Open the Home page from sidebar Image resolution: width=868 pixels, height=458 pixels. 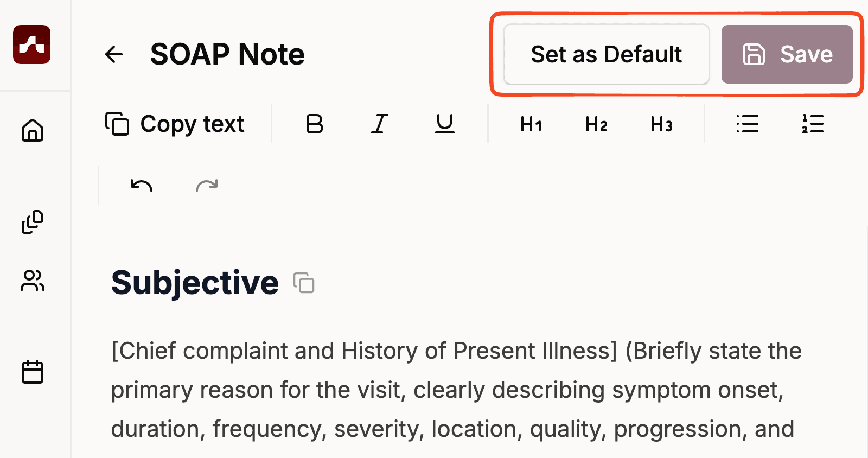[33, 130]
